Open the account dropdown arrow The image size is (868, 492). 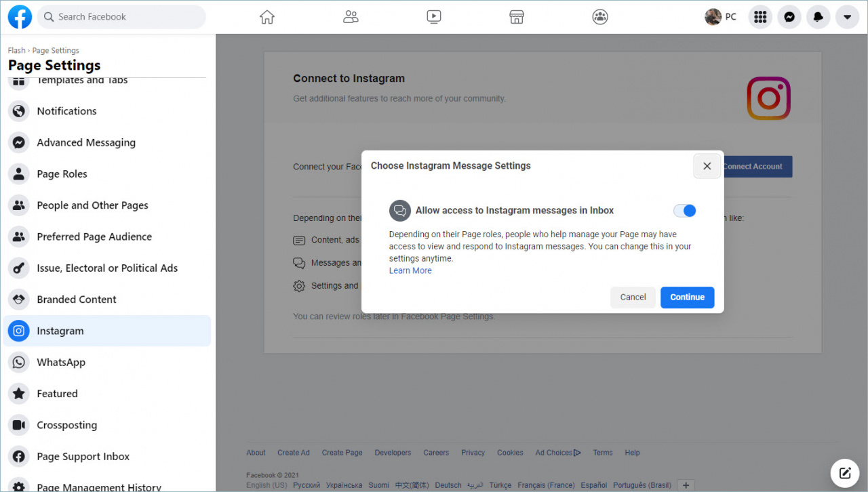(847, 17)
